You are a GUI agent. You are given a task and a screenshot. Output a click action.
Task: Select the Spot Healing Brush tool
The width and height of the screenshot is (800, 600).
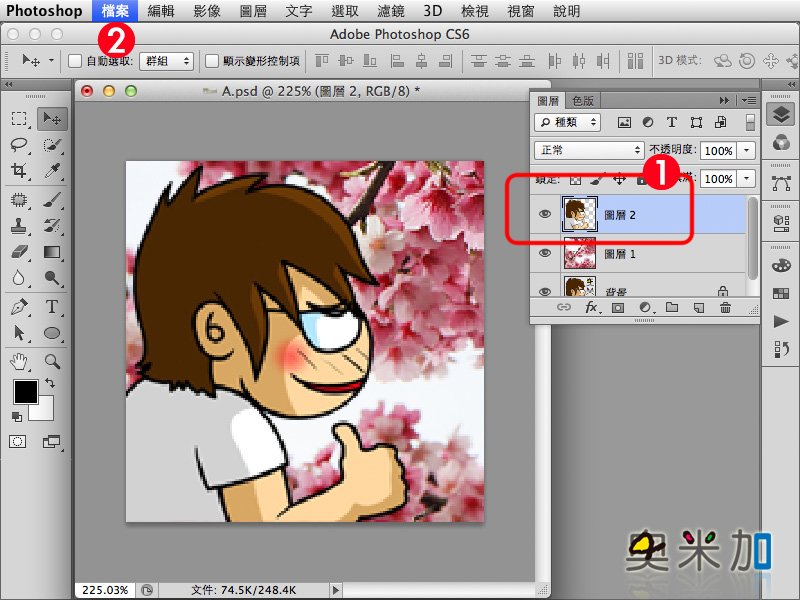pyautogui.click(x=19, y=199)
